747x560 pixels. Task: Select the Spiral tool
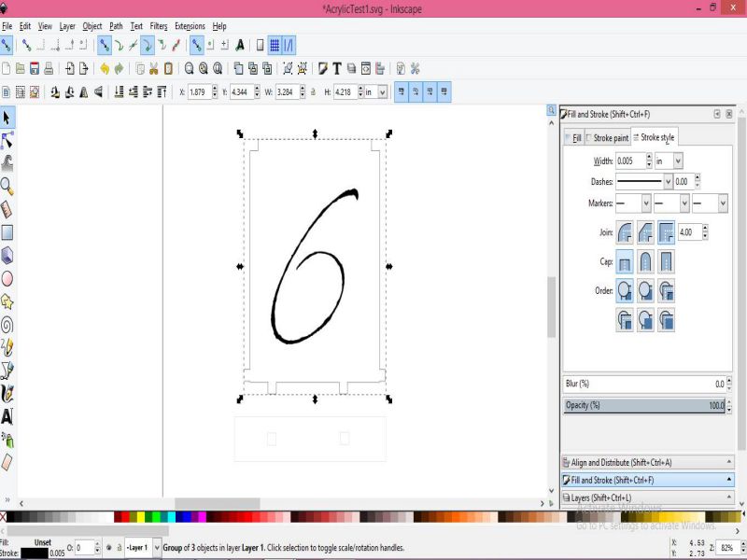pyautogui.click(x=7, y=325)
